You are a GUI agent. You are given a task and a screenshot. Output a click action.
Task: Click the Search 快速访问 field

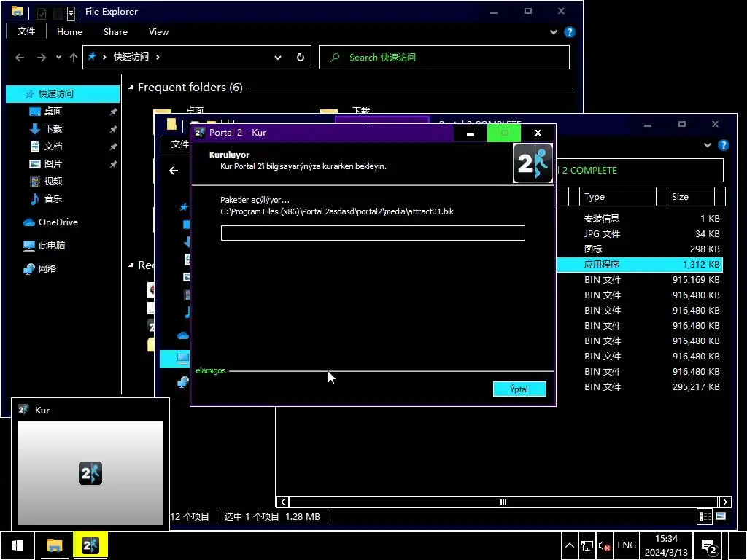(x=444, y=58)
